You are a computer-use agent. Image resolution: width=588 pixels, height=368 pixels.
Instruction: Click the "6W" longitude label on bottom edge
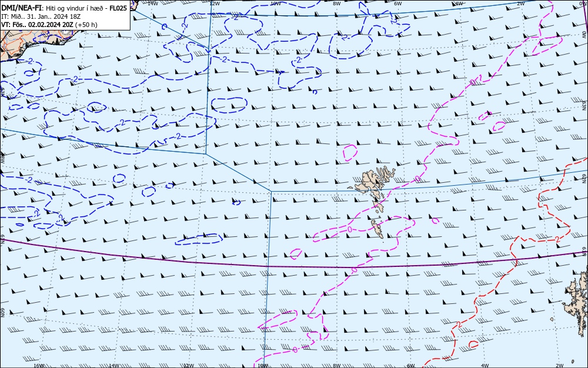click(x=411, y=366)
